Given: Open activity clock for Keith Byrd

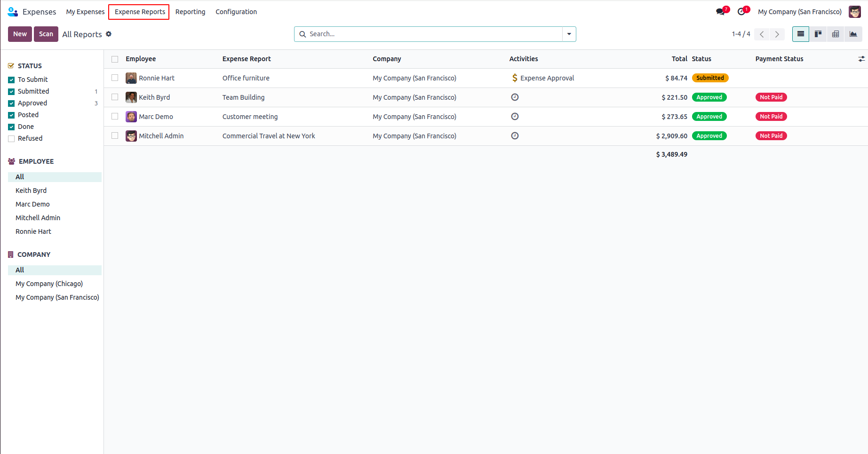Looking at the screenshot, I should (515, 97).
